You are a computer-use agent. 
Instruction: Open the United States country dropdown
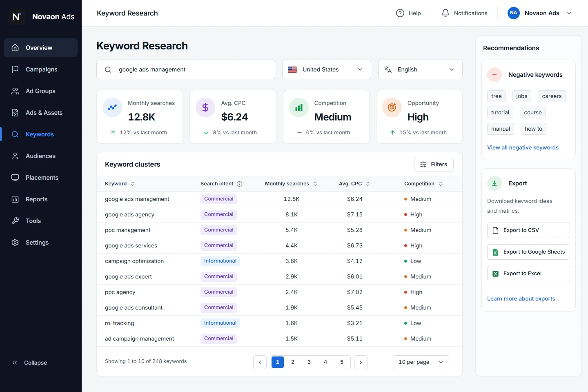point(327,69)
